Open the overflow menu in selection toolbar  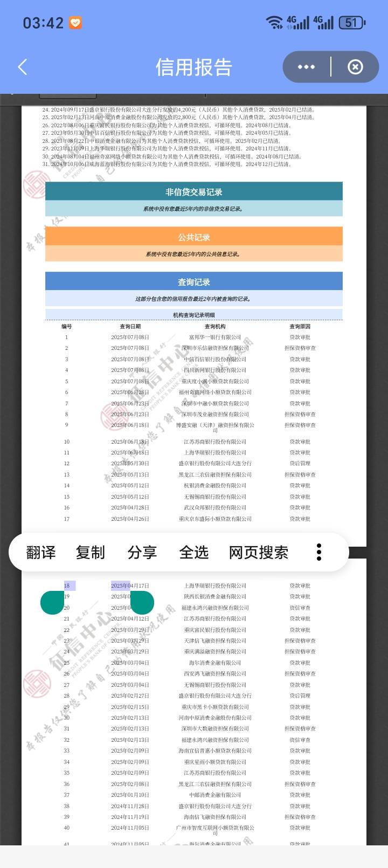click(x=319, y=552)
